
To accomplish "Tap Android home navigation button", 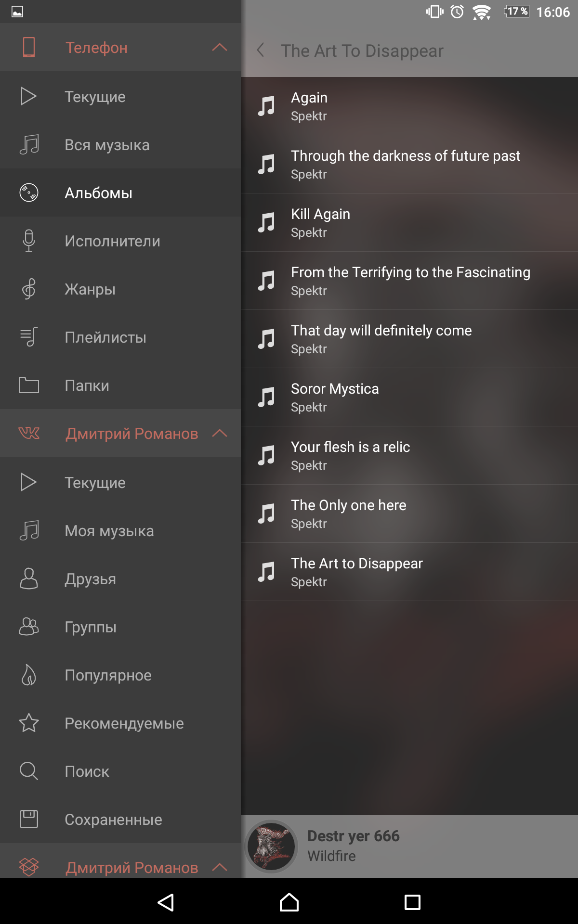I will tap(289, 902).
